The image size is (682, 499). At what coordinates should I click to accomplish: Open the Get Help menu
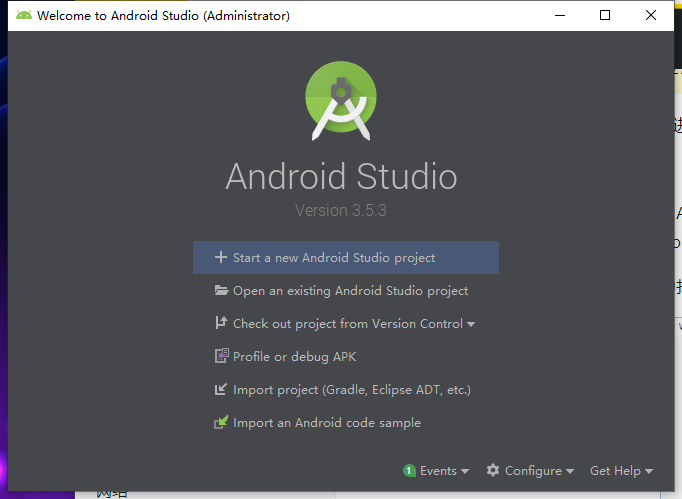622,471
